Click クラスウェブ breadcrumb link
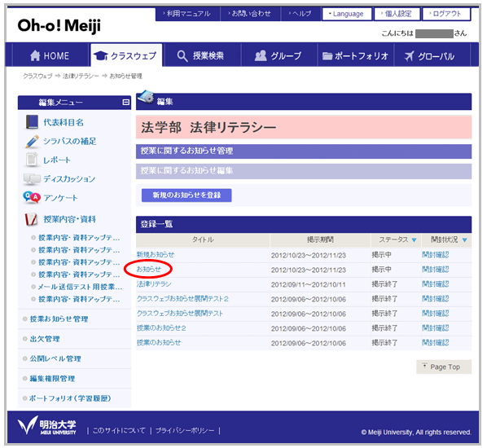 (x=37, y=76)
